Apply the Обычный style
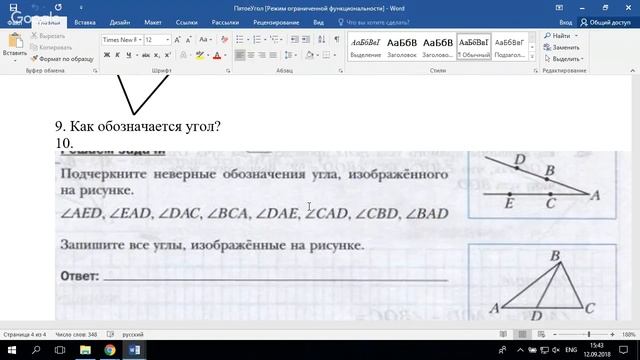 pos(473,47)
